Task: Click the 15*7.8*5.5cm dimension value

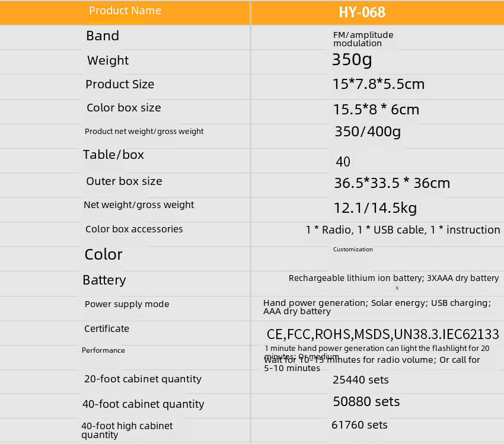Action: (x=379, y=84)
